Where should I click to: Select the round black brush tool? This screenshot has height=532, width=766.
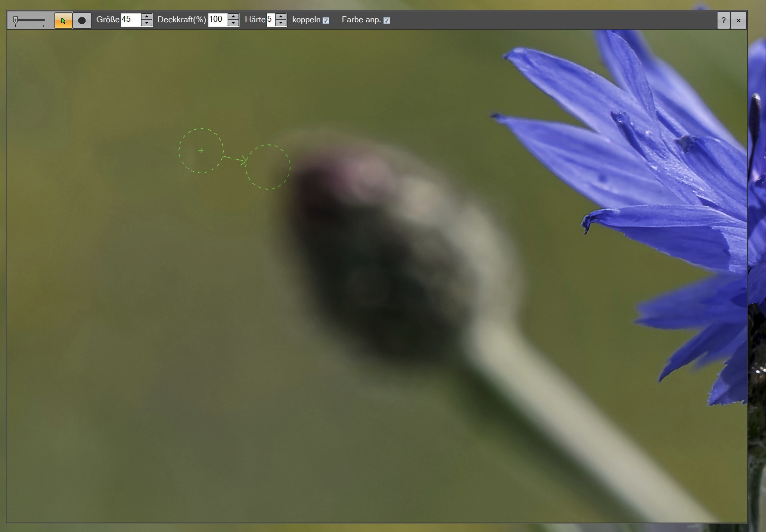click(x=82, y=20)
